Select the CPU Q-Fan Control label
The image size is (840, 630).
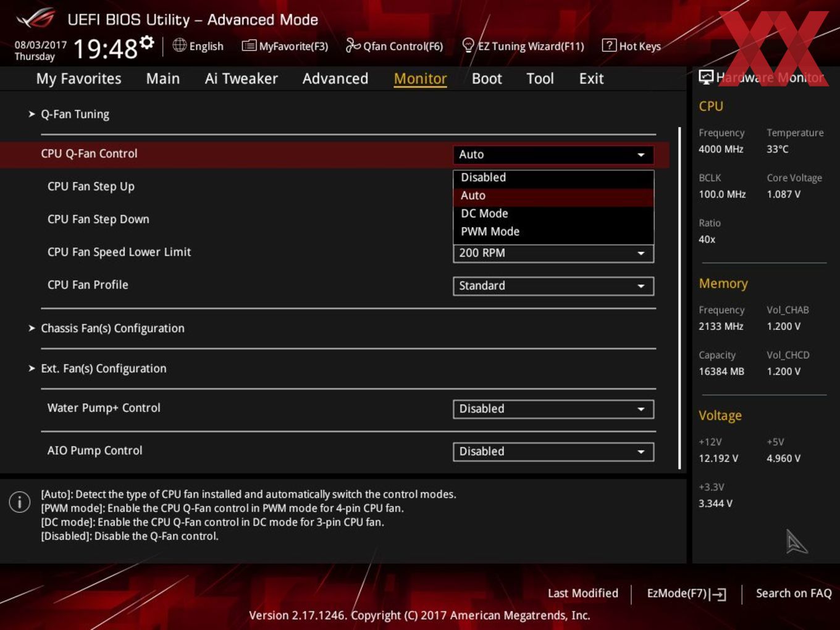[x=89, y=154]
